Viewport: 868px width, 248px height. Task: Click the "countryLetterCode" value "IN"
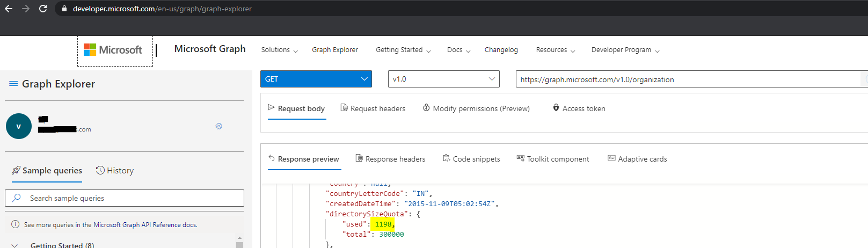(x=420, y=194)
